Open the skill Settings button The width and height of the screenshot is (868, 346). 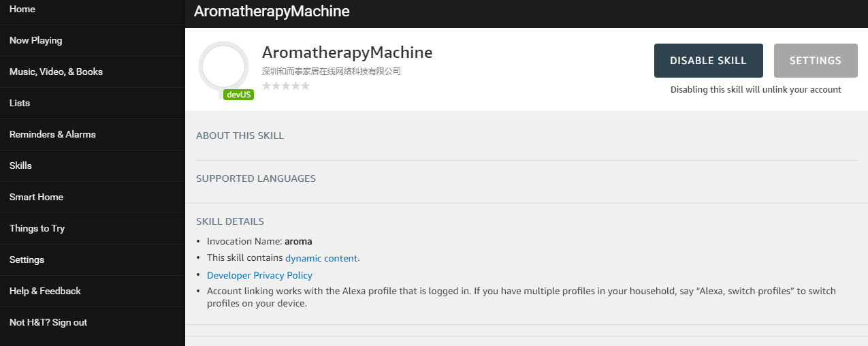click(x=816, y=61)
